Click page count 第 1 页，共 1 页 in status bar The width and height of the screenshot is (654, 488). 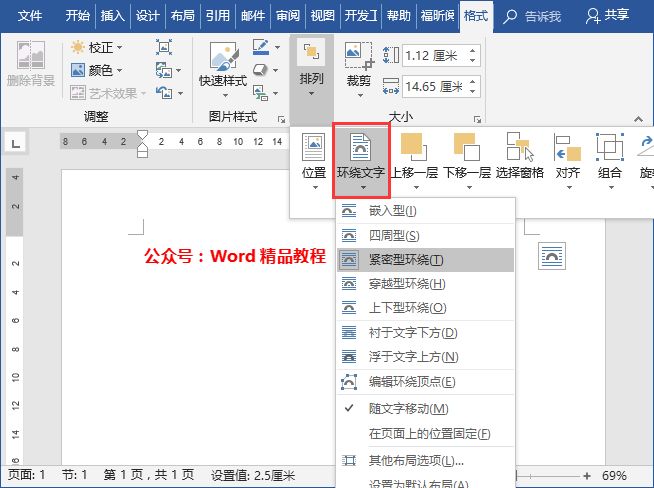(148, 475)
